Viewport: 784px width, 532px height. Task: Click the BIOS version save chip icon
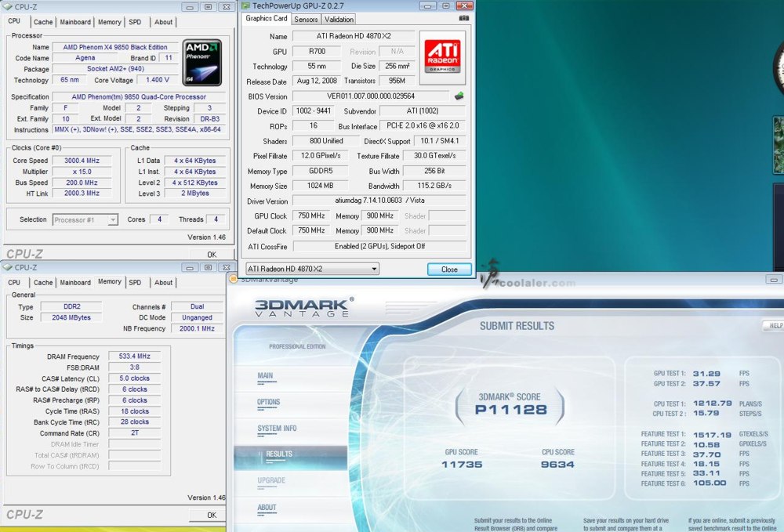click(x=459, y=96)
